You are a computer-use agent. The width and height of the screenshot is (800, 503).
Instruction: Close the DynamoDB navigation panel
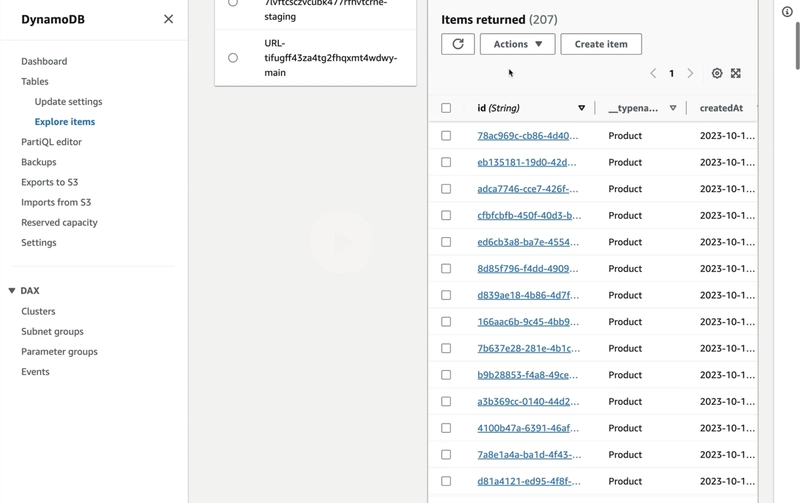(168, 19)
